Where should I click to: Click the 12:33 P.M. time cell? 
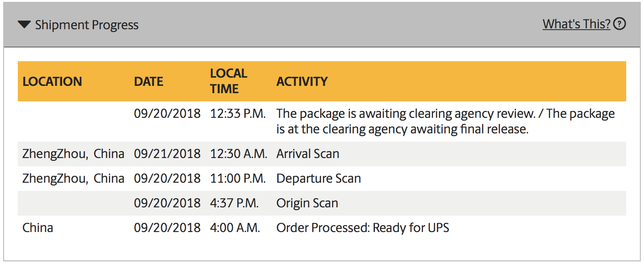point(238,114)
